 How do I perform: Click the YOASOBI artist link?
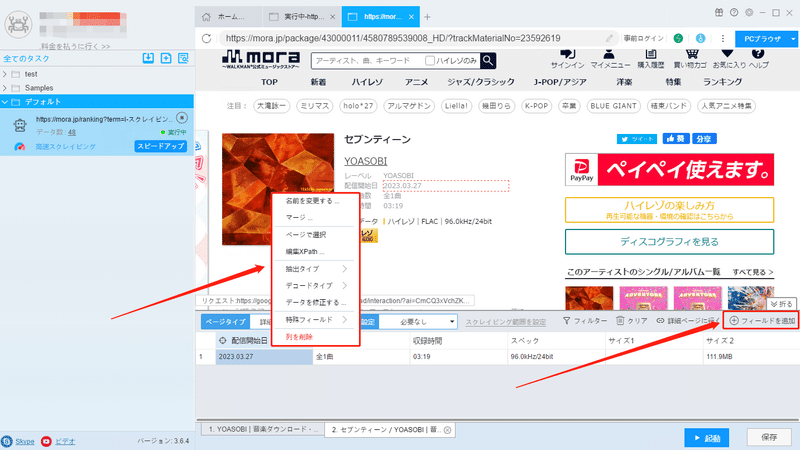tap(365, 161)
